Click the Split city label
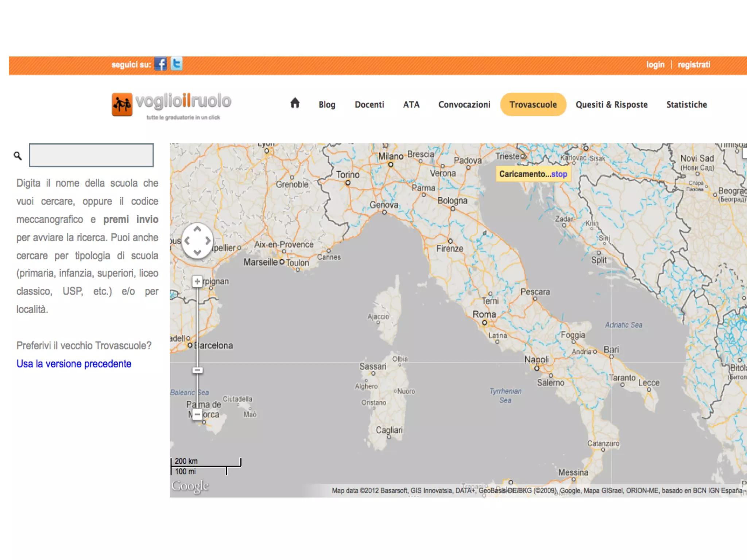747x560 pixels. coord(599,260)
